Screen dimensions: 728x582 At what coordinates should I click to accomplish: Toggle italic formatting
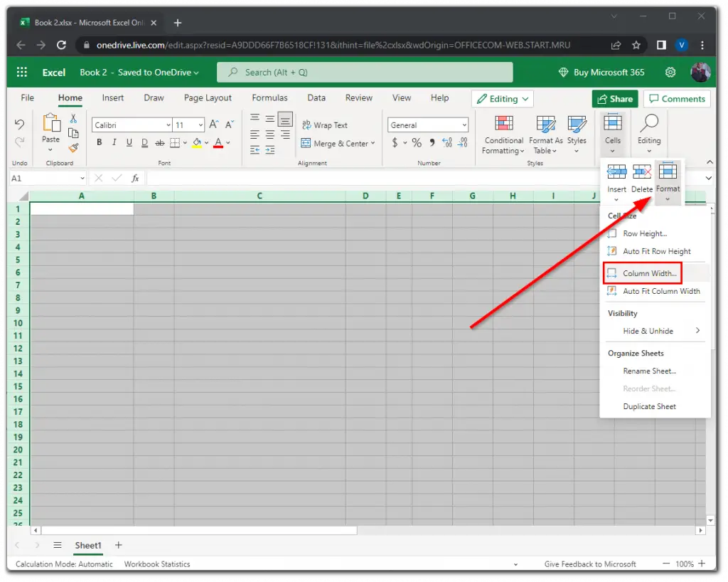[113, 142]
